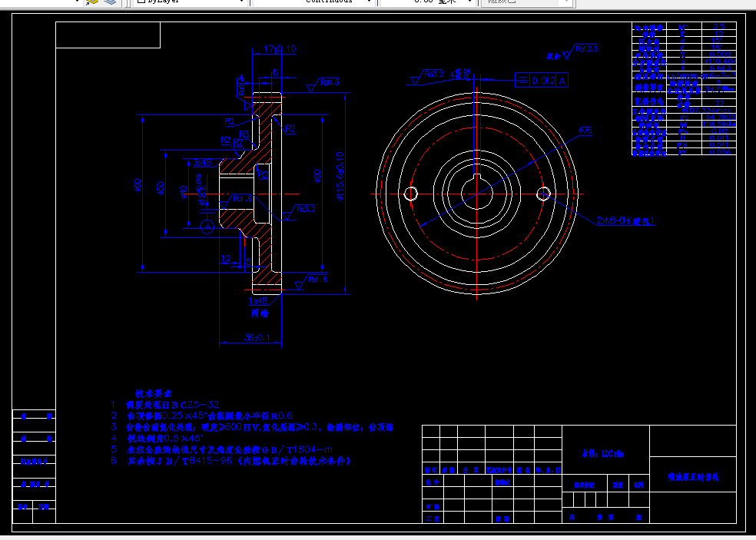Select the Ra6.3 roughness symbol

tap(324, 84)
